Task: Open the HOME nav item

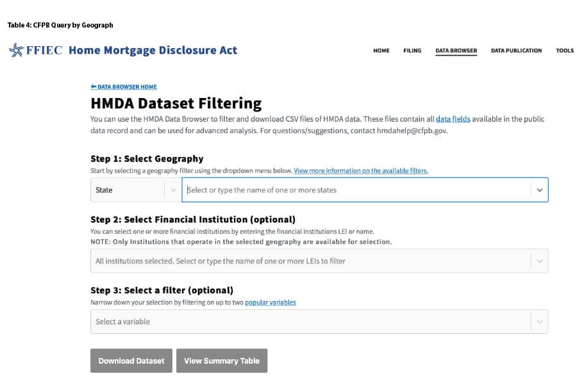Action: (x=381, y=51)
